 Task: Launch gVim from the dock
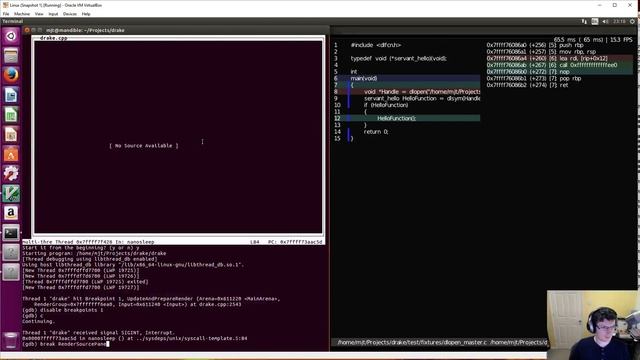tap(11, 193)
